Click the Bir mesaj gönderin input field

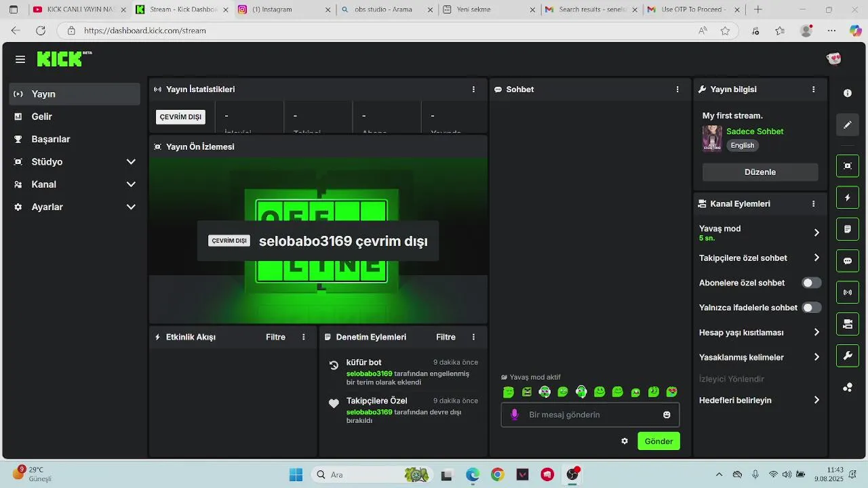590,415
